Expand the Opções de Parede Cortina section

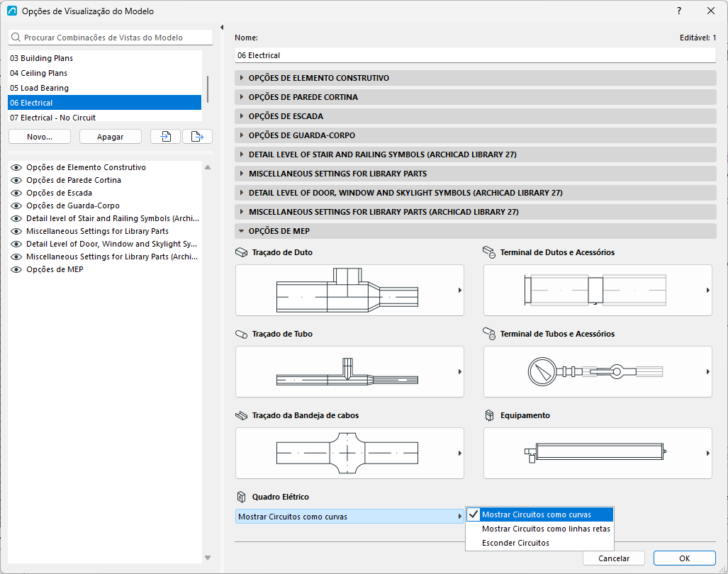pyautogui.click(x=476, y=97)
